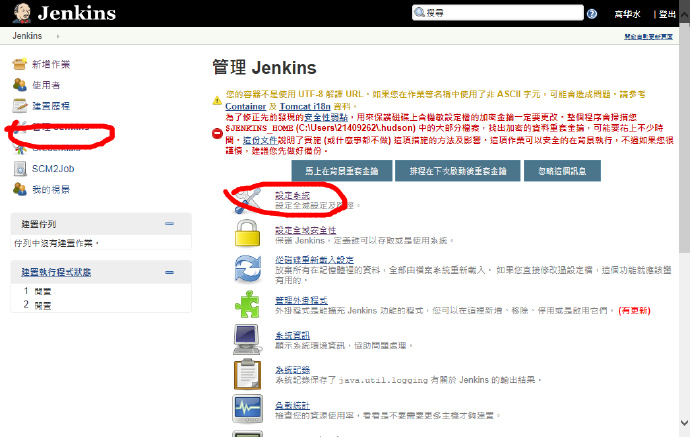Click the heartbeat monitor load statistics icon
The image size is (690, 437).
[x=247, y=409]
